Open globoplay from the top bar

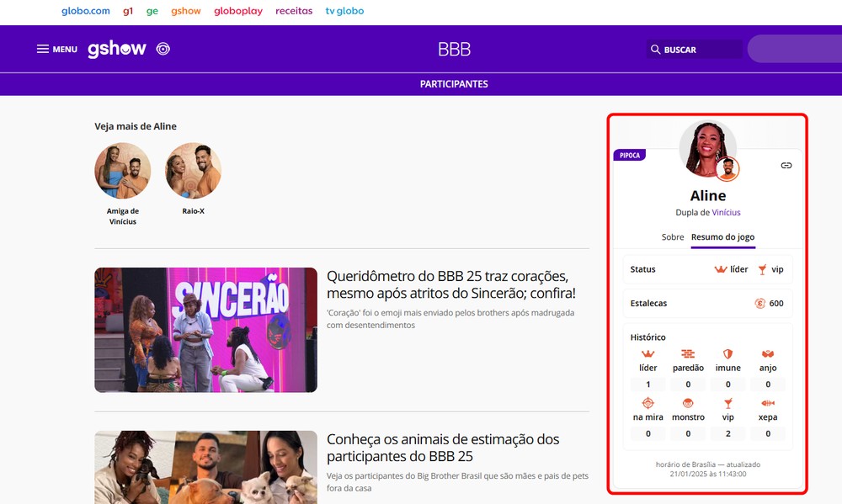238,11
